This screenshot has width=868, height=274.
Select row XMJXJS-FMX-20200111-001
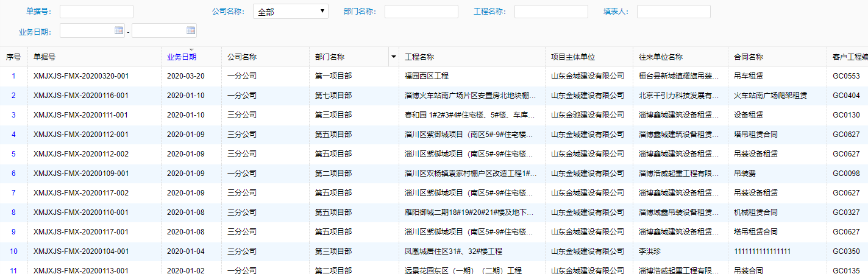point(434,115)
